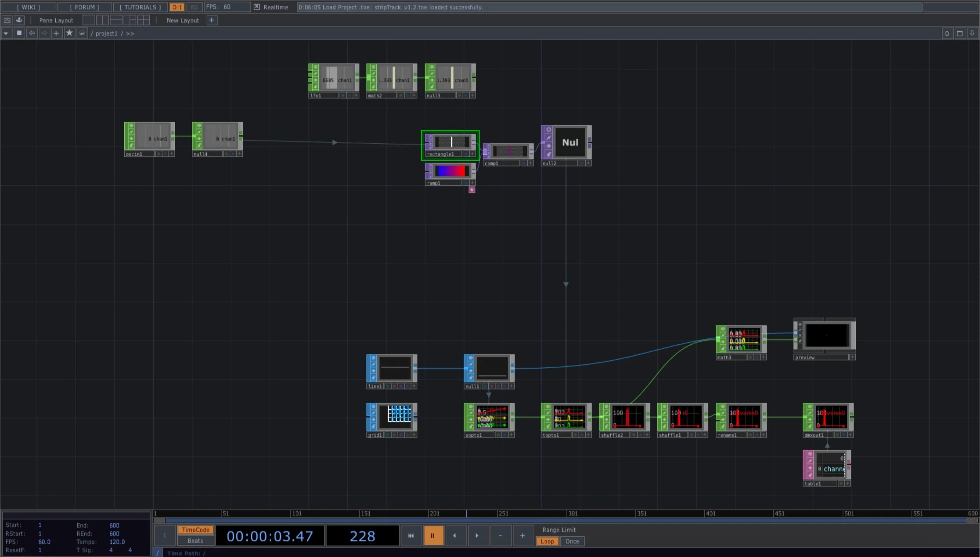Click frame marker 301 on the timeline

pyautogui.click(x=573, y=514)
